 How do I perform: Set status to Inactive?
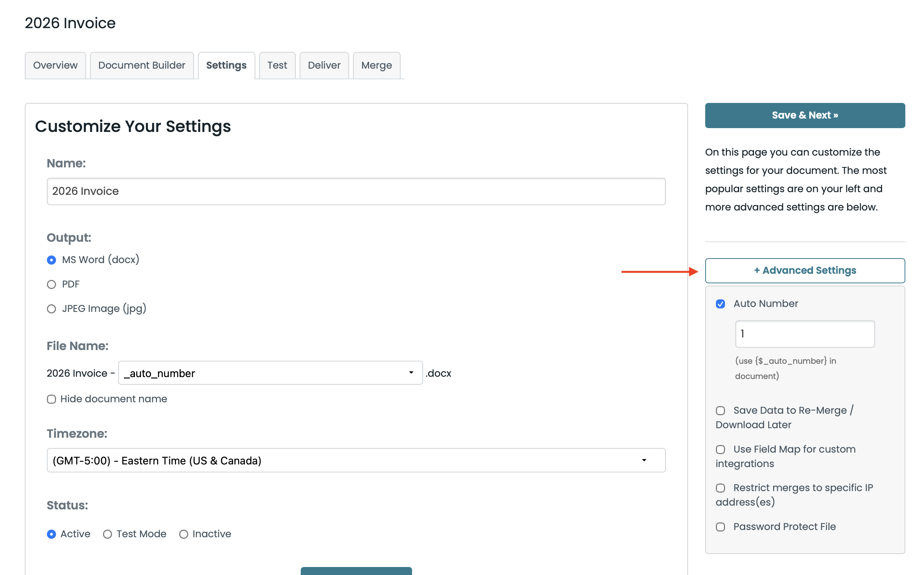184,534
